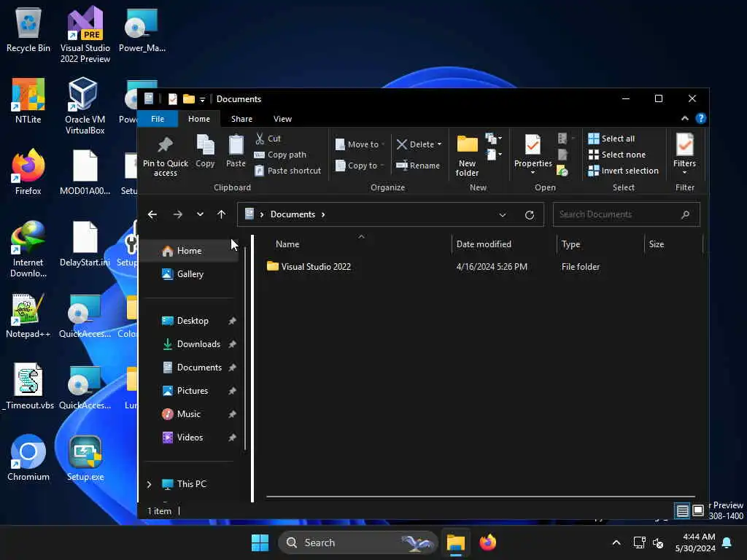747x560 pixels.
Task: Click File Explorer taskbar icon
Action: coord(455,542)
